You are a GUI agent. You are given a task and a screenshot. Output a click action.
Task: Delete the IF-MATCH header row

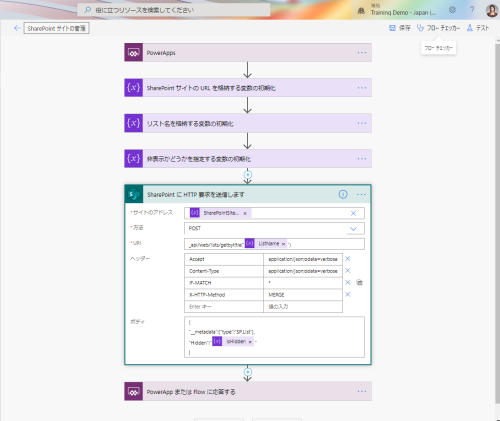click(347, 282)
